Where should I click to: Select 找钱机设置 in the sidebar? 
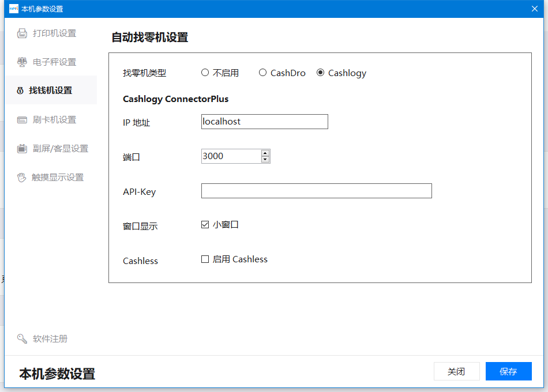[51, 91]
